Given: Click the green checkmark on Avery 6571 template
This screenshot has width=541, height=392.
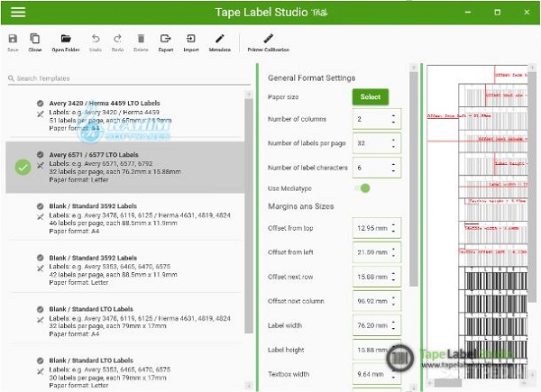Looking at the screenshot, I should [23, 168].
